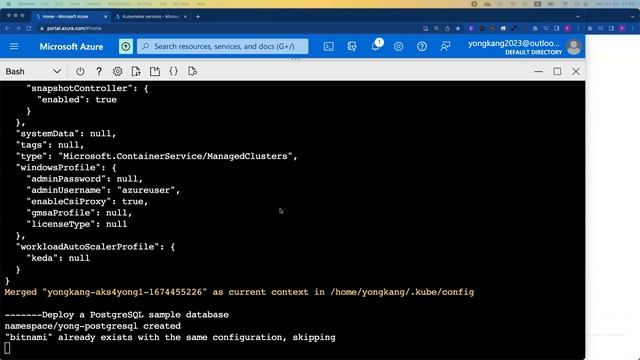Open Directories and subscriptions filter icon
640x360 pixels.
coord(352,47)
